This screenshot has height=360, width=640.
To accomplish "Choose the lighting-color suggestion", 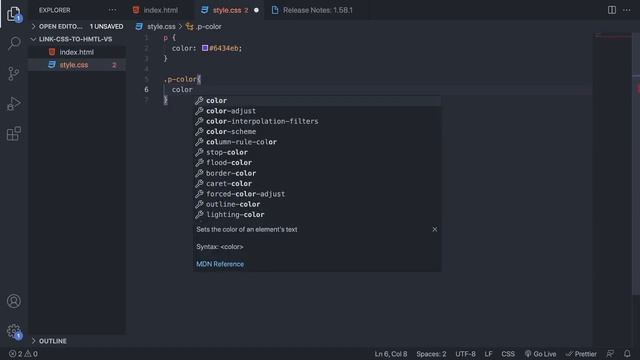I will tap(317, 215).
